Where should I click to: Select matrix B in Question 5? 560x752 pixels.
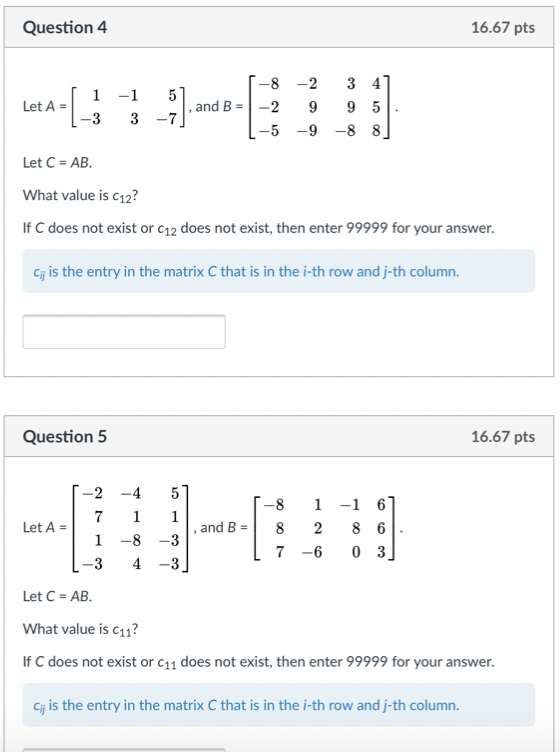click(324, 528)
